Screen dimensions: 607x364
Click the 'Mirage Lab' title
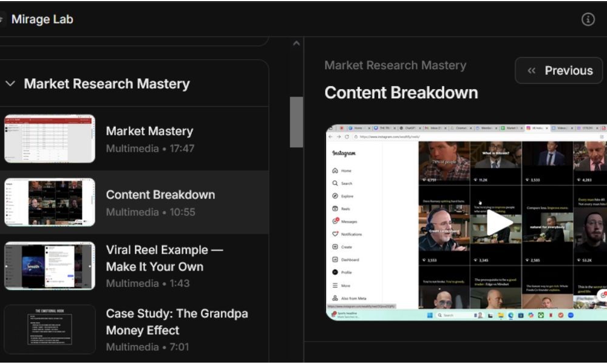pos(42,19)
